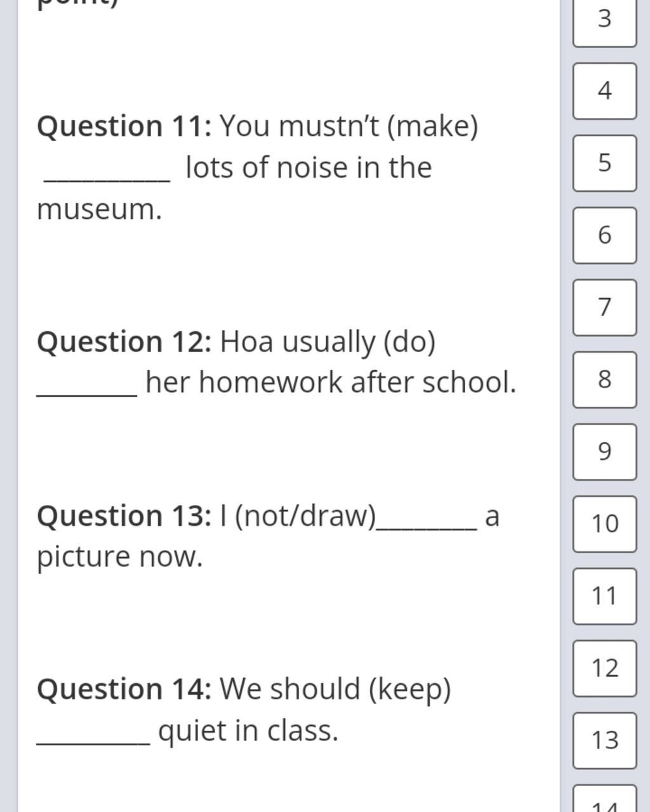650x812 pixels.
Task: Go to question 5 in navigator
Action: (604, 163)
